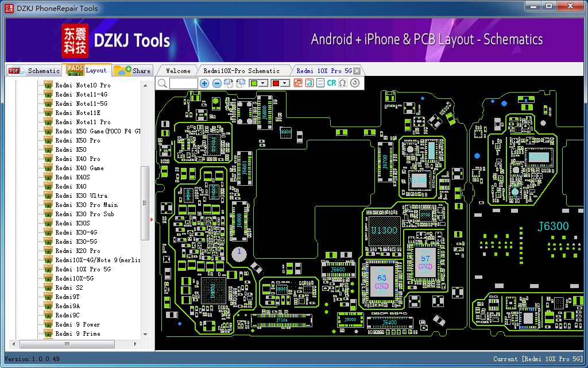This screenshot has height=368, width=588.
Task: Select Redmi K30 Pro Main in tree
Action: (87, 205)
